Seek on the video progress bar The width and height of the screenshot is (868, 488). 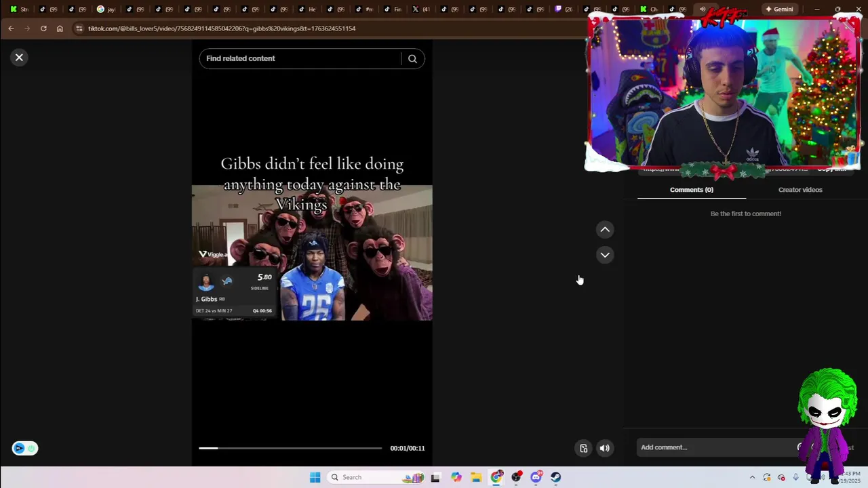click(290, 448)
